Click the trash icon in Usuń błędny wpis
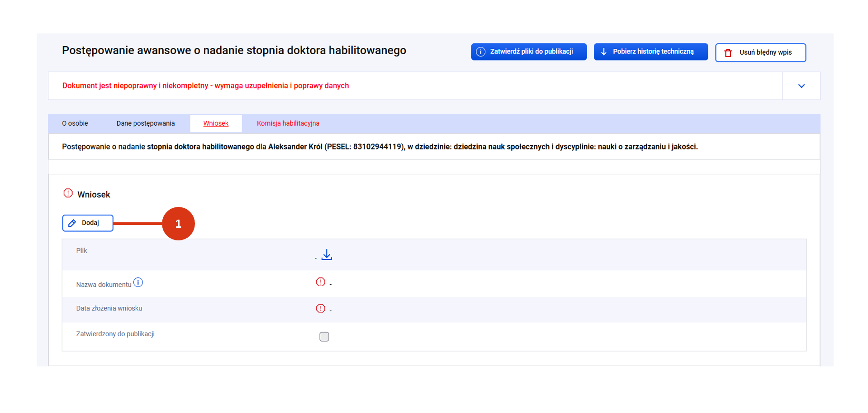868x413 pixels. point(728,53)
